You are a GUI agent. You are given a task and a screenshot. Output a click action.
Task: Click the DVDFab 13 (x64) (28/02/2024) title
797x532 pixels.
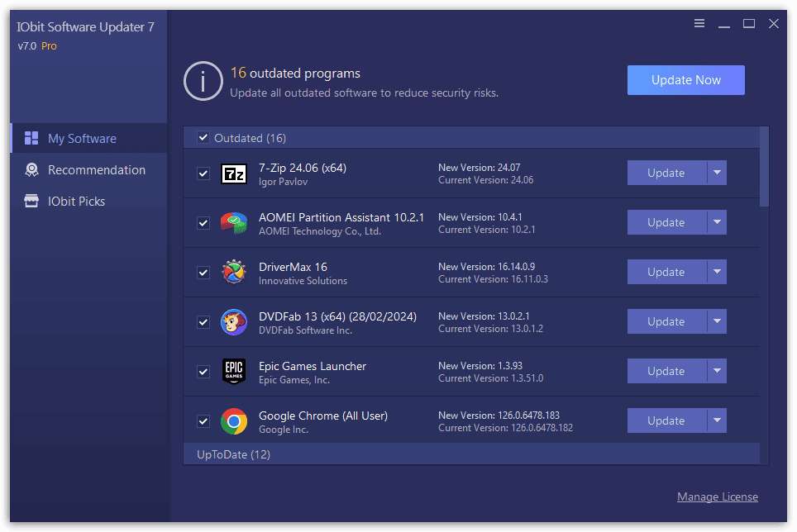click(337, 316)
